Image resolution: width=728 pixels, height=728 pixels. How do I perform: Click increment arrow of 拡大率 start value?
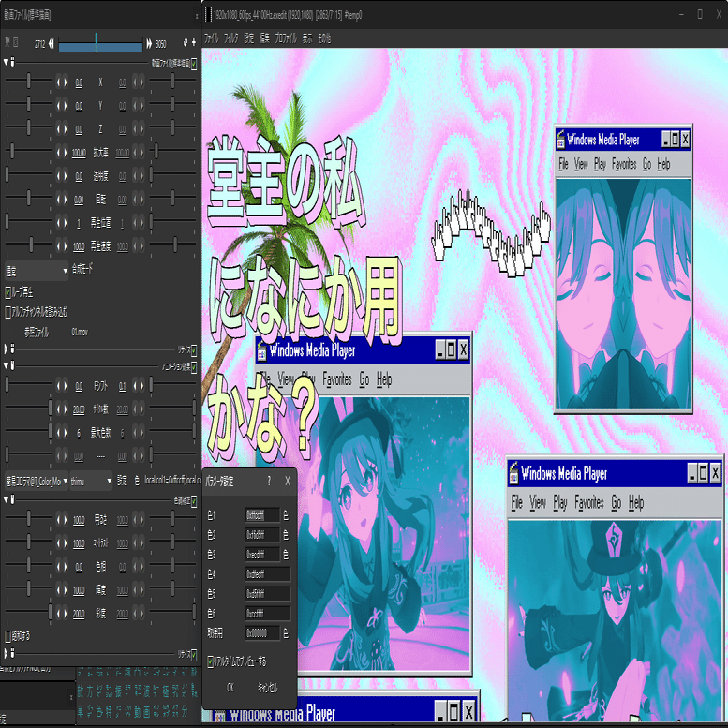[66, 153]
